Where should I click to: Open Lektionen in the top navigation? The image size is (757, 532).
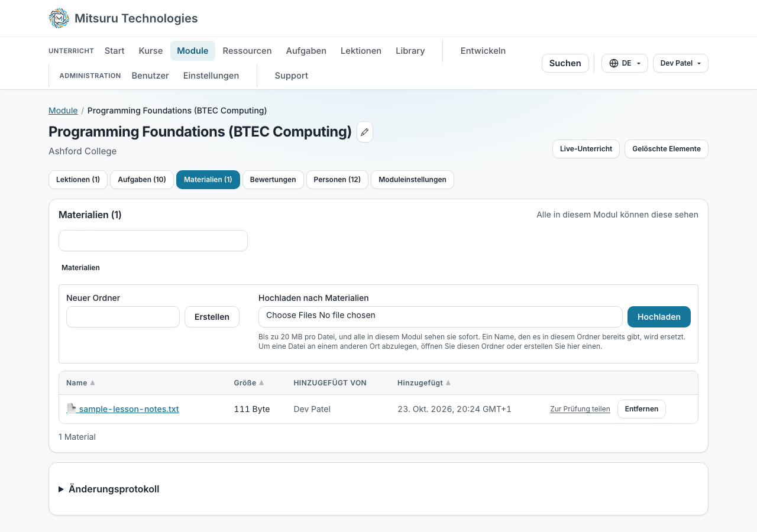point(361,51)
